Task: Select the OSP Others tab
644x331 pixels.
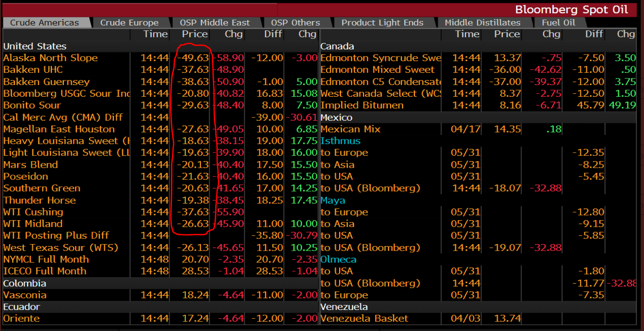Action: pos(295,23)
